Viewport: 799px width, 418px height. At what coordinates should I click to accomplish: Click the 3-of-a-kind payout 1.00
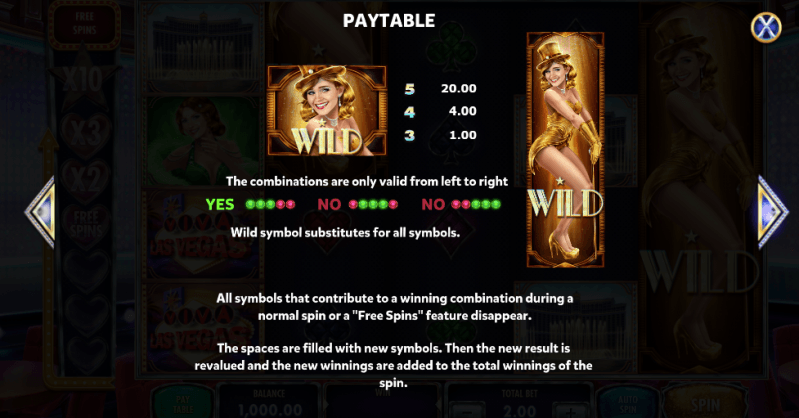pyautogui.click(x=463, y=135)
